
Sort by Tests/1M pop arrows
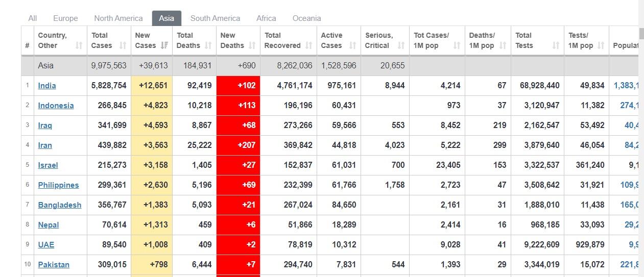[x=601, y=45]
